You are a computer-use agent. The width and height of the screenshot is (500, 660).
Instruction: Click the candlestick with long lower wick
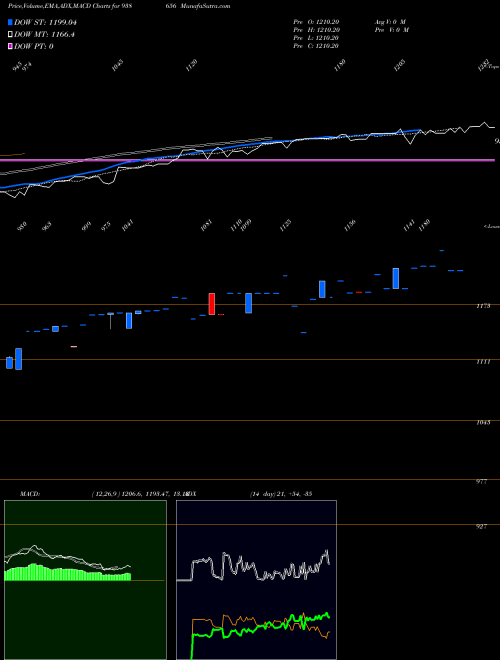point(111,320)
